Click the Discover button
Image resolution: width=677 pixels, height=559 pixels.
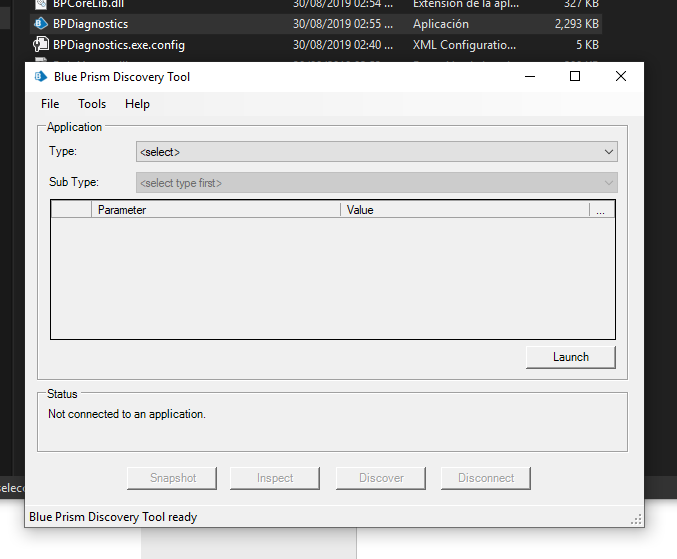point(381,478)
